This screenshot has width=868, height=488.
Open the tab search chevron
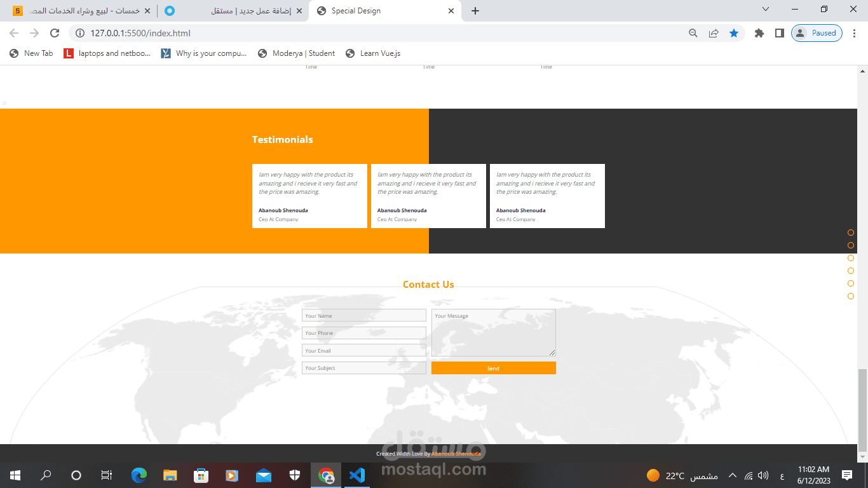pos(766,9)
